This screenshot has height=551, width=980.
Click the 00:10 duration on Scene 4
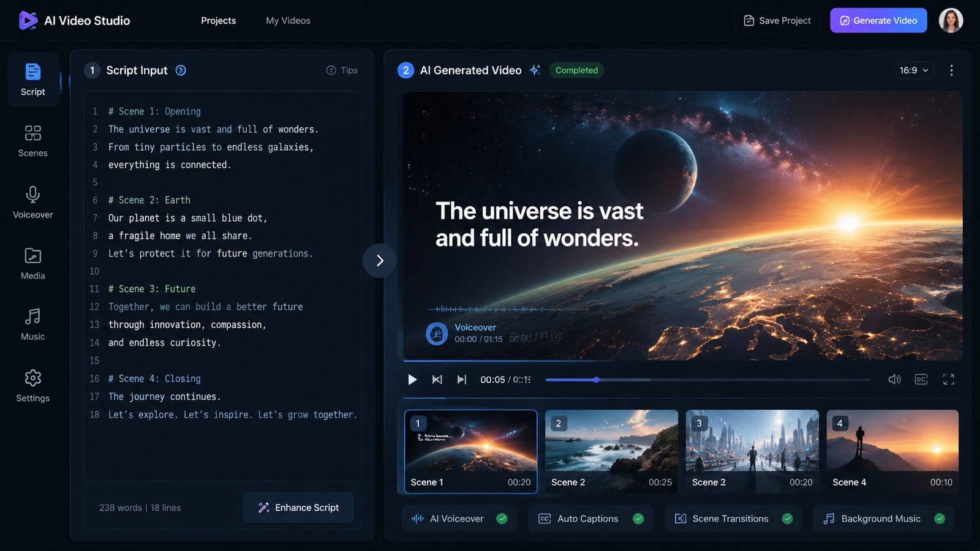coord(941,482)
